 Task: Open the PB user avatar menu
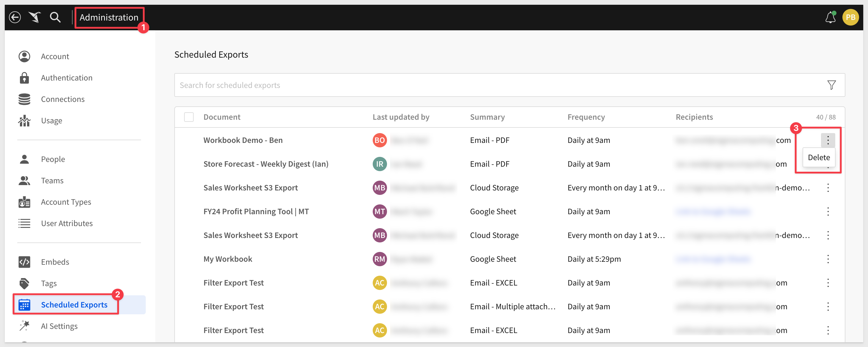point(850,17)
